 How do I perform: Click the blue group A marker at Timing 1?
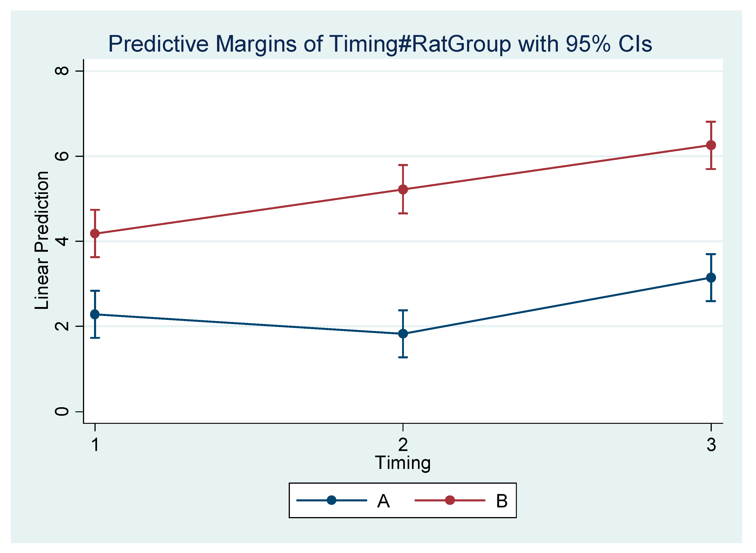tap(95, 314)
